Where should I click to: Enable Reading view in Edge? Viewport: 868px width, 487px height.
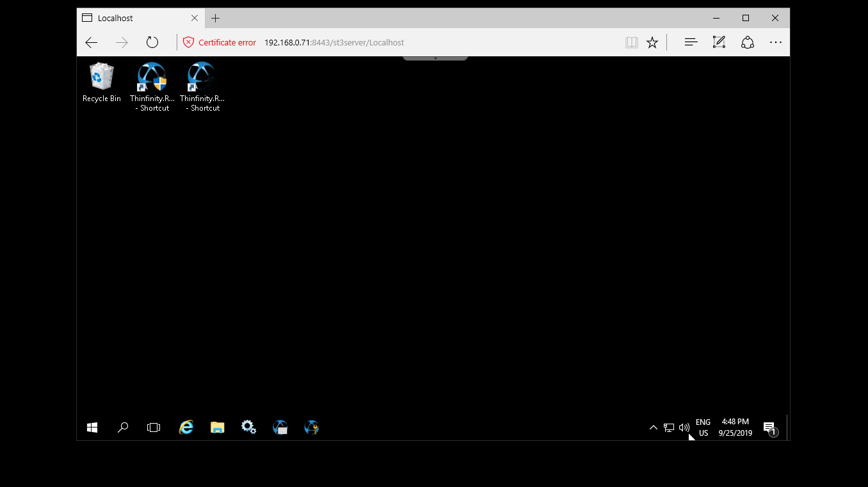coord(631,42)
